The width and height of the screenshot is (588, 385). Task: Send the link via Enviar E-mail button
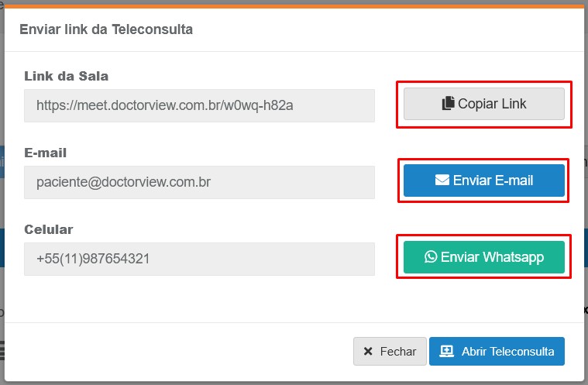[483, 180]
